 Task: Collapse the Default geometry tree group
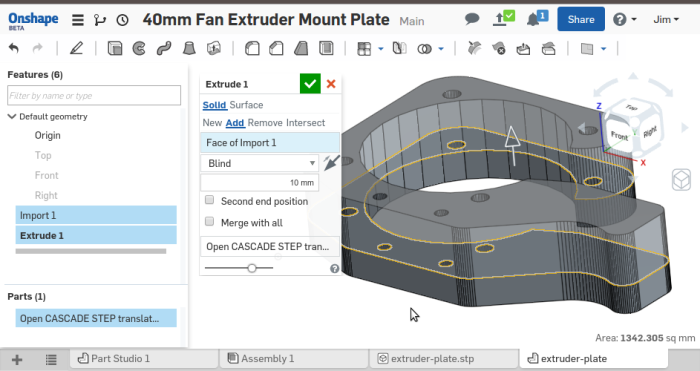click(x=12, y=117)
